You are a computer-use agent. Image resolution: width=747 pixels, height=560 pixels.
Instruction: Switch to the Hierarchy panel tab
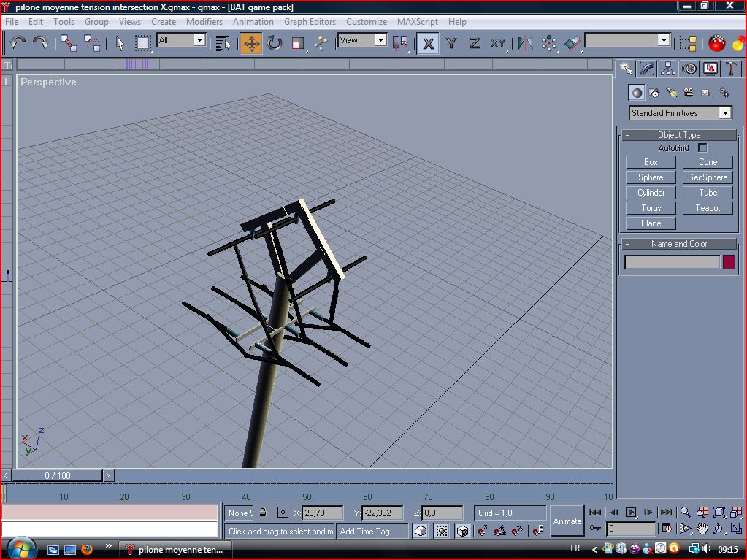tap(668, 69)
